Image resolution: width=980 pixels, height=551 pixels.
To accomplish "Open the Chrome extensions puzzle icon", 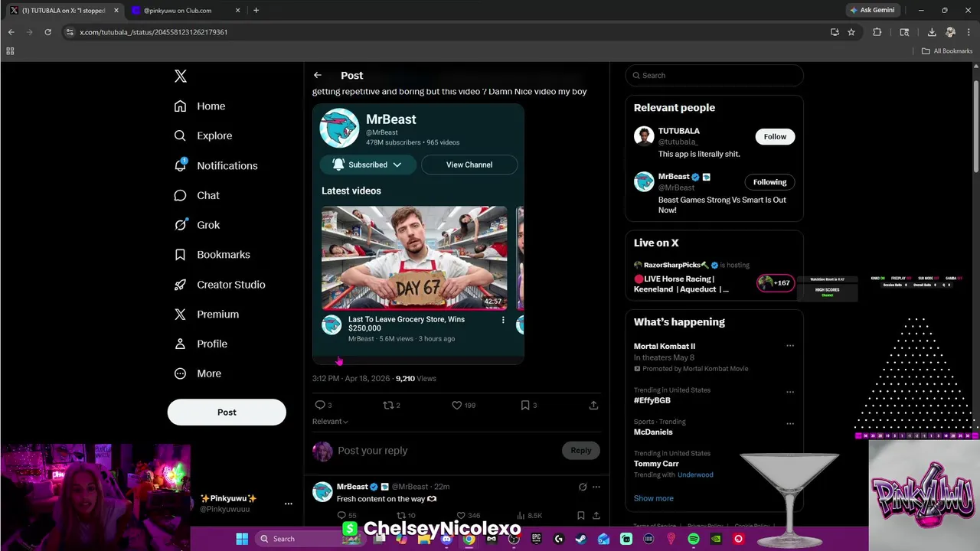I will click(877, 32).
